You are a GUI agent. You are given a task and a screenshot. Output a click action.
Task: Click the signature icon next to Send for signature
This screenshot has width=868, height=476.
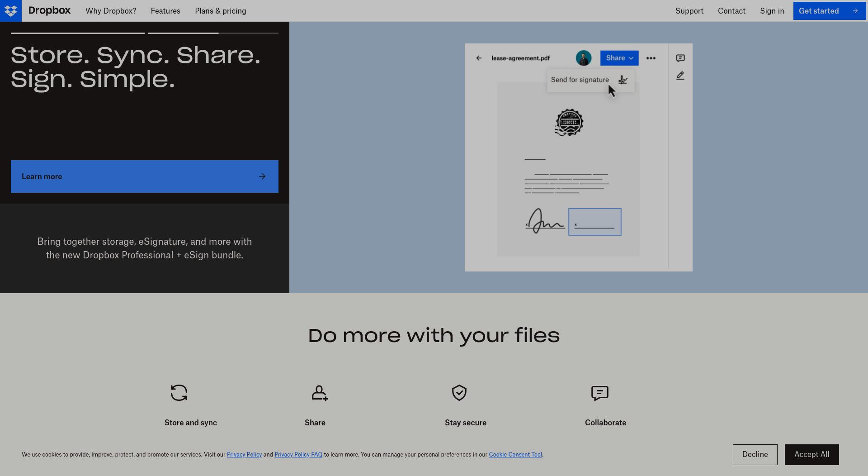pos(623,80)
